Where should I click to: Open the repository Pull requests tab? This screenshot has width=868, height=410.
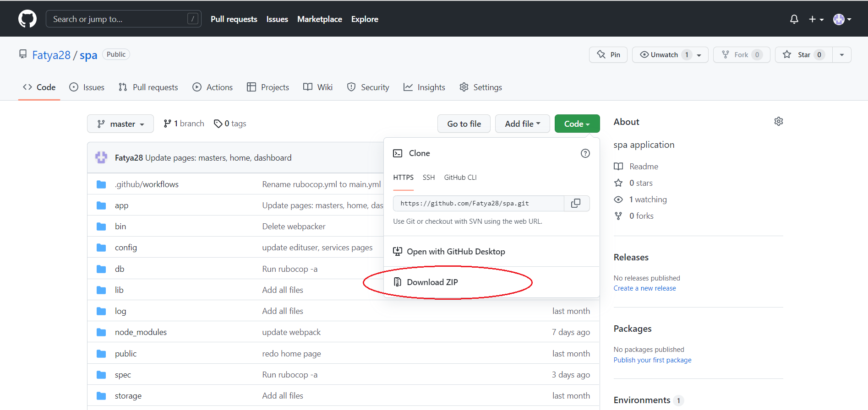tap(148, 87)
